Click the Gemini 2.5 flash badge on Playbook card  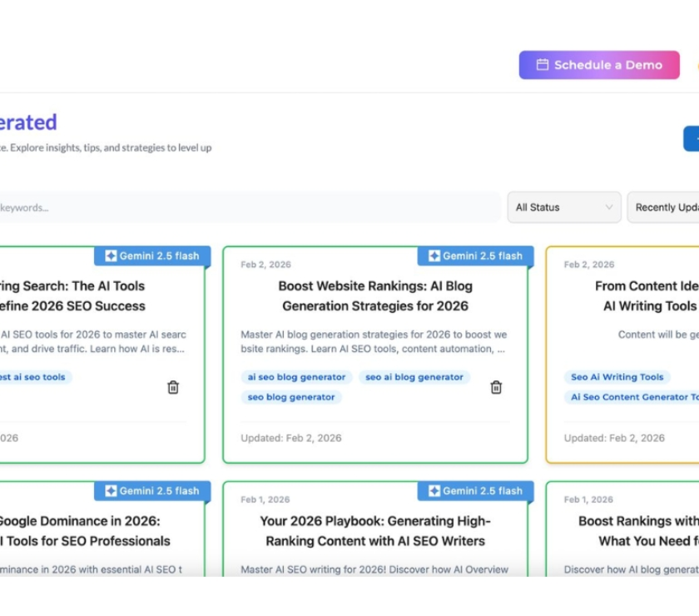(475, 491)
